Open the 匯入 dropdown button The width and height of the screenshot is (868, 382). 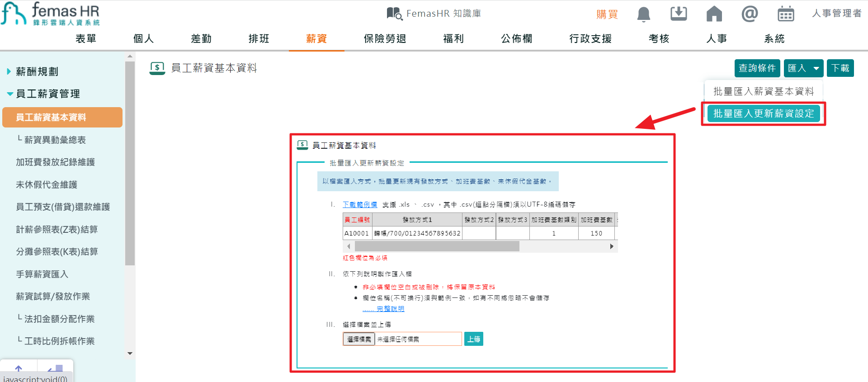pyautogui.click(x=803, y=68)
